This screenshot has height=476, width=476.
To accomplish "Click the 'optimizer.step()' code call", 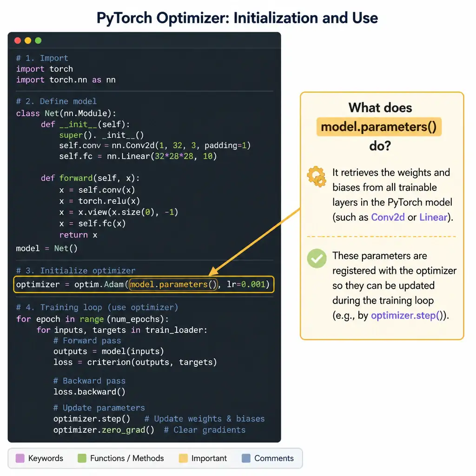I will pos(92,419).
